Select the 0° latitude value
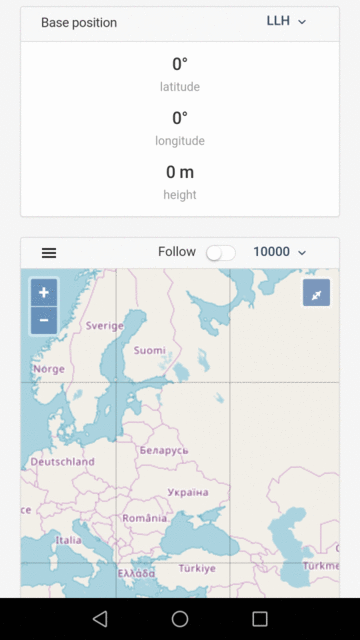360x640 pixels. (x=180, y=64)
